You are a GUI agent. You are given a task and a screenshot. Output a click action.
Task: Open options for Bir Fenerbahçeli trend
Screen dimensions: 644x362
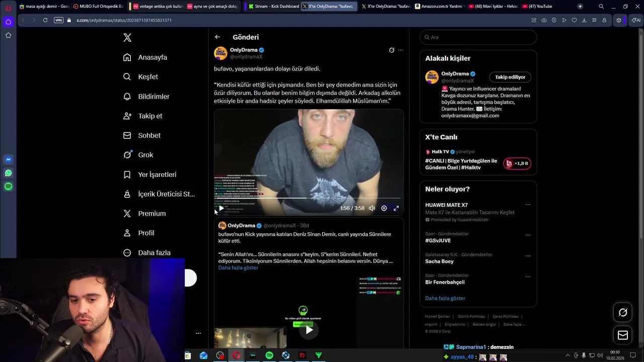coord(528,277)
